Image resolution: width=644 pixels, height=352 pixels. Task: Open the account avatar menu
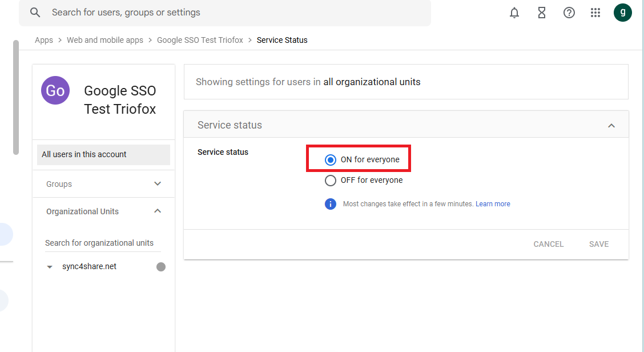click(x=623, y=13)
